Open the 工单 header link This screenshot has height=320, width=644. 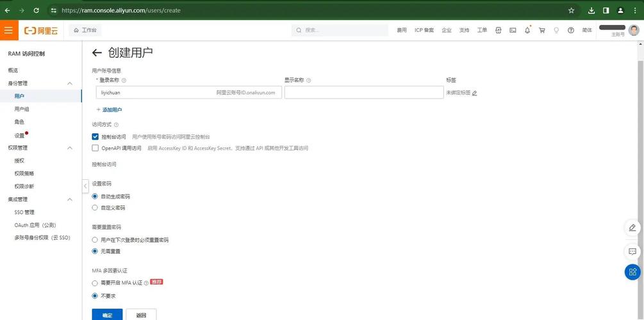(x=482, y=30)
